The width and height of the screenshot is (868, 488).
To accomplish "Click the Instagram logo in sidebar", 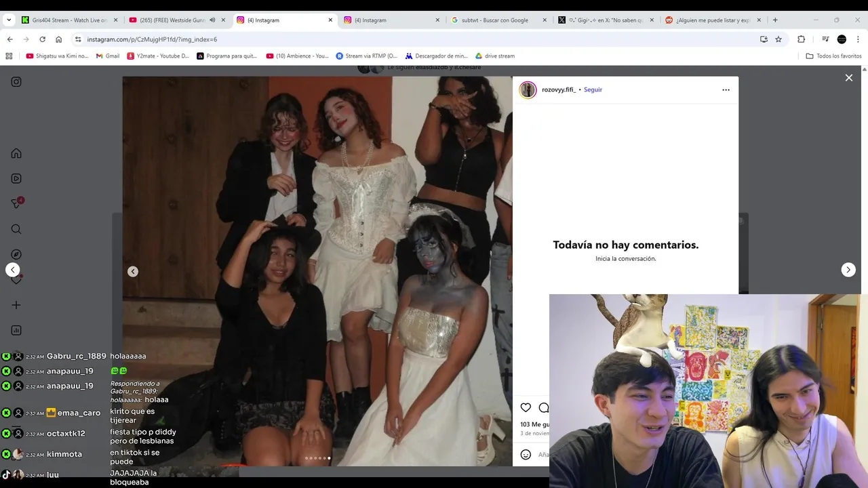I will click(x=16, y=82).
